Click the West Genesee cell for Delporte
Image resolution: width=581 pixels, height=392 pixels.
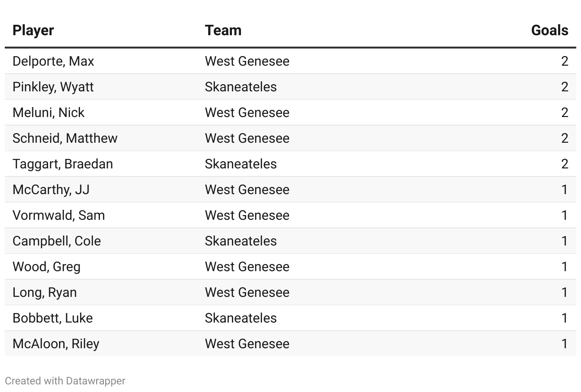coord(247,61)
